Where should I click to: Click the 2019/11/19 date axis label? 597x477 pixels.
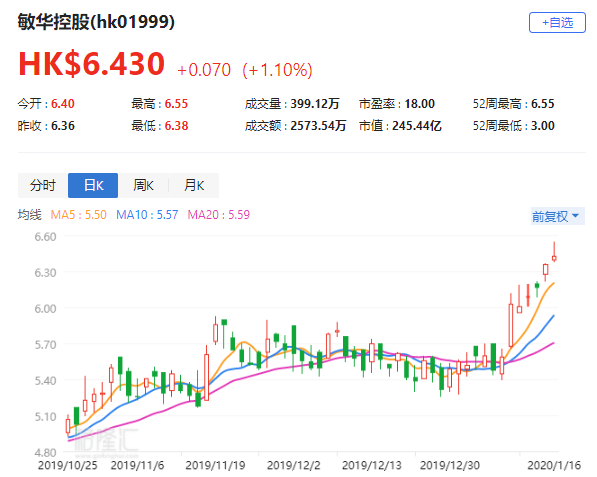click(x=215, y=465)
